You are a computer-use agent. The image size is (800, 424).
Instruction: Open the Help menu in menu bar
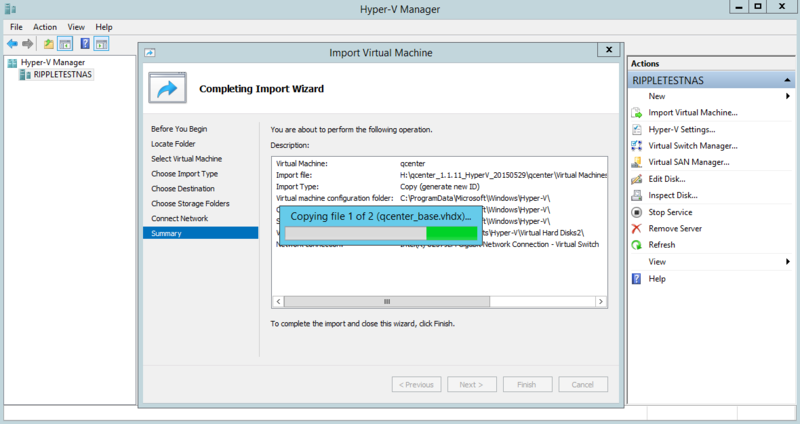(x=104, y=27)
